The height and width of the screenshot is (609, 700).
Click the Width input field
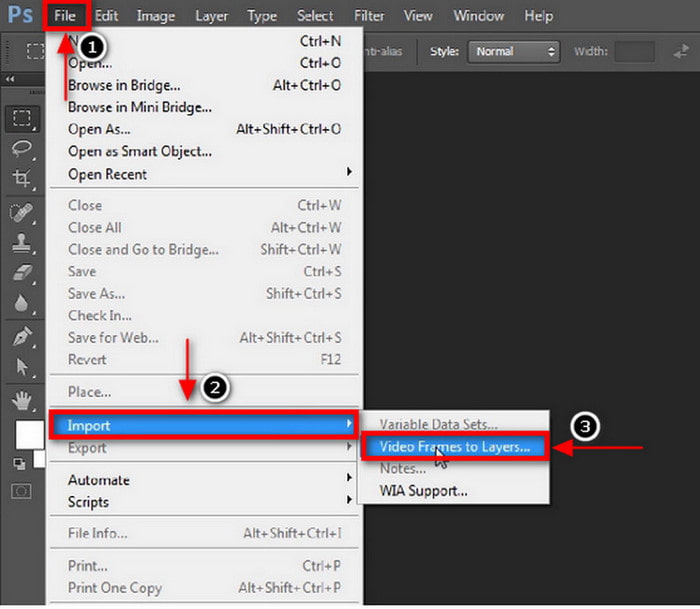(x=634, y=52)
